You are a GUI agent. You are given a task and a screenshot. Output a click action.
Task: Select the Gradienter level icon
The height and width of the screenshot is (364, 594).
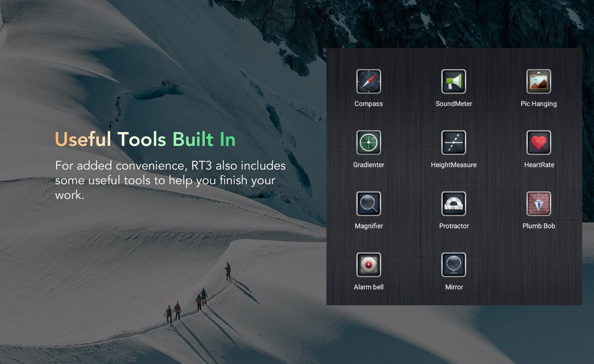point(368,143)
